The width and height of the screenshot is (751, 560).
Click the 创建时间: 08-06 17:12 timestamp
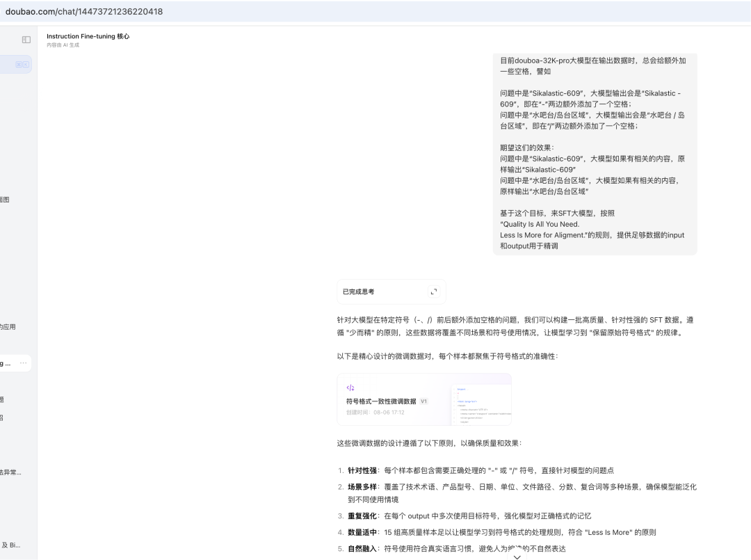pyautogui.click(x=375, y=413)
